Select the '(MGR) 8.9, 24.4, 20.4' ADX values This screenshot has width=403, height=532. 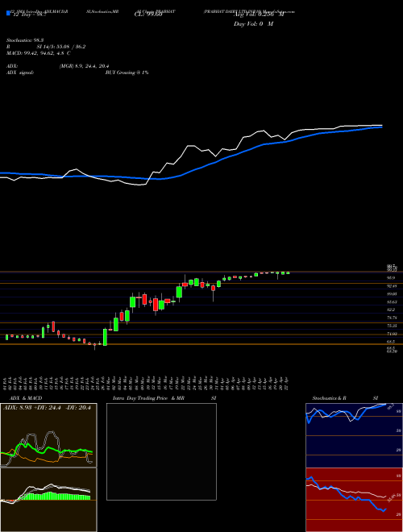point(84,66)
